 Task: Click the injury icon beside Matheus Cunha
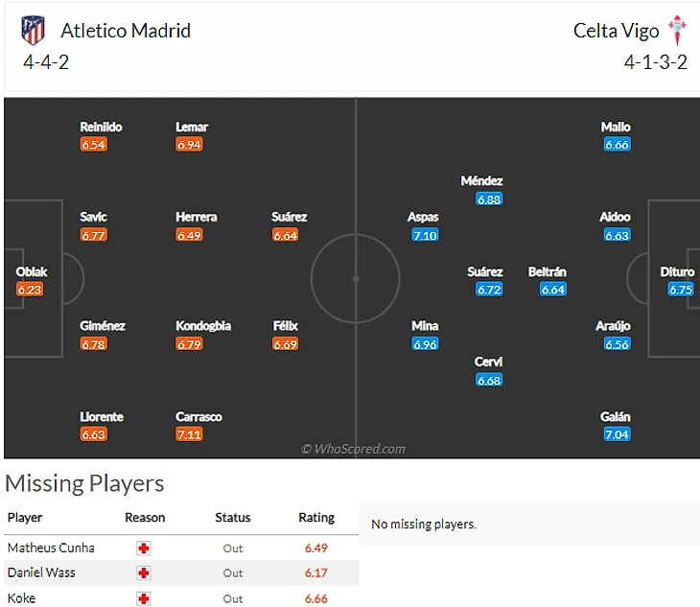144,549
